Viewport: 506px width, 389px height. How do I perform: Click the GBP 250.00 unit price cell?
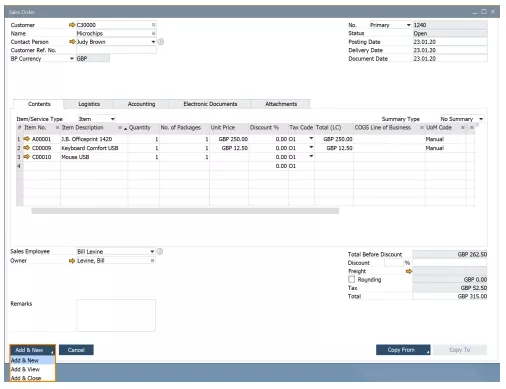point(229,139)
